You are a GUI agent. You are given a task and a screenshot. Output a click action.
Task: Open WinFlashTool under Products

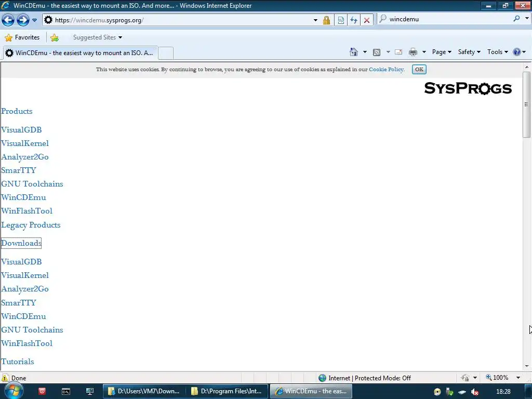click(27, 211)
